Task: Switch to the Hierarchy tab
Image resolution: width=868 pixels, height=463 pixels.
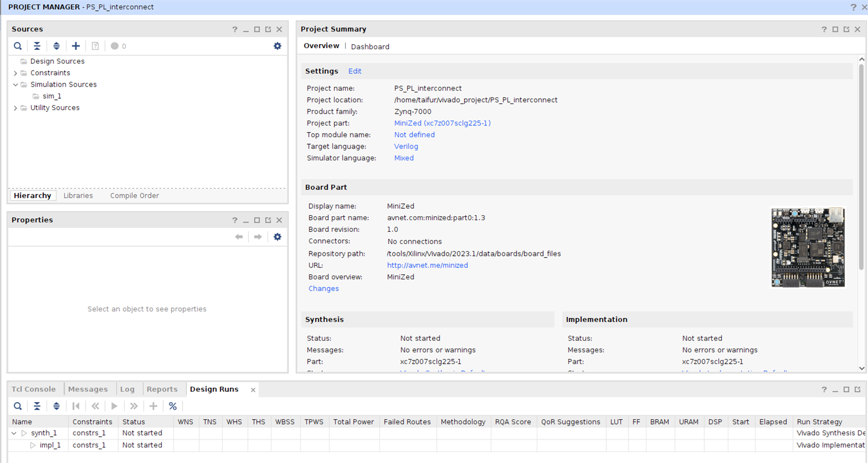Action: pos(33,196)
